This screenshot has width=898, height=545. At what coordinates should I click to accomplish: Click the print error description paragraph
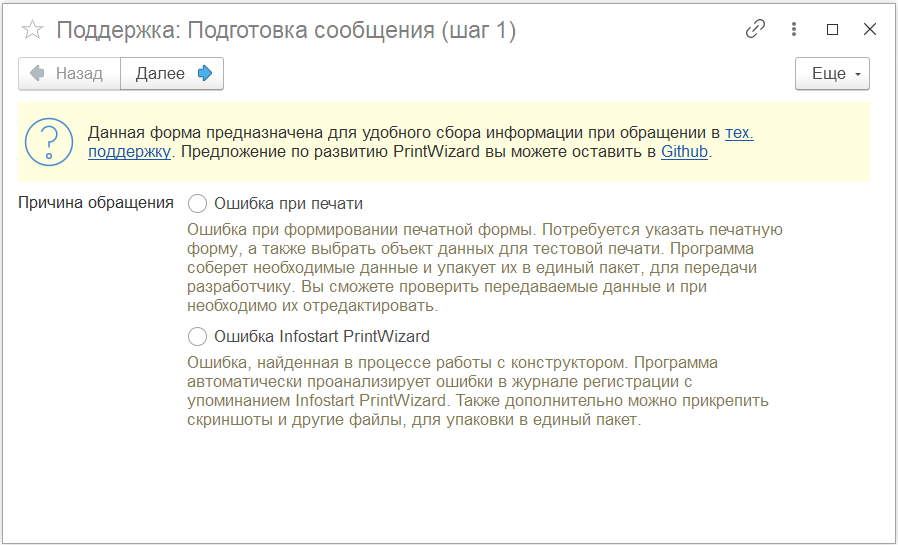[x=485, y=267]
